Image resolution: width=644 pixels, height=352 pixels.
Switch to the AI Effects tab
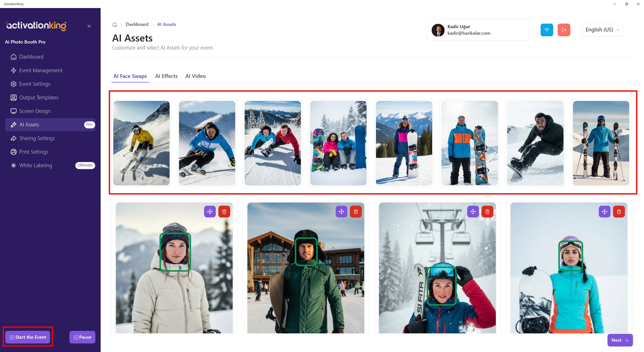coord(166,76)
